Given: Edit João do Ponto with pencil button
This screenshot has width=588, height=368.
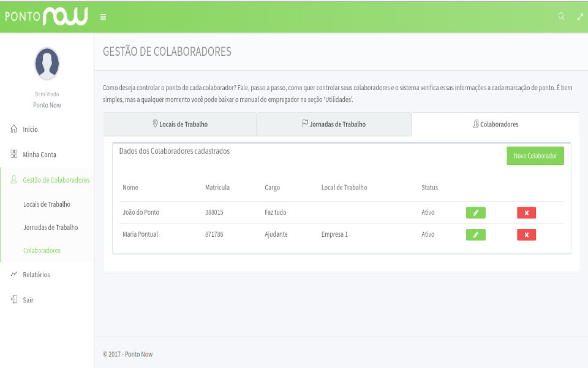Looking at the screenshot, I should point(475,213).
